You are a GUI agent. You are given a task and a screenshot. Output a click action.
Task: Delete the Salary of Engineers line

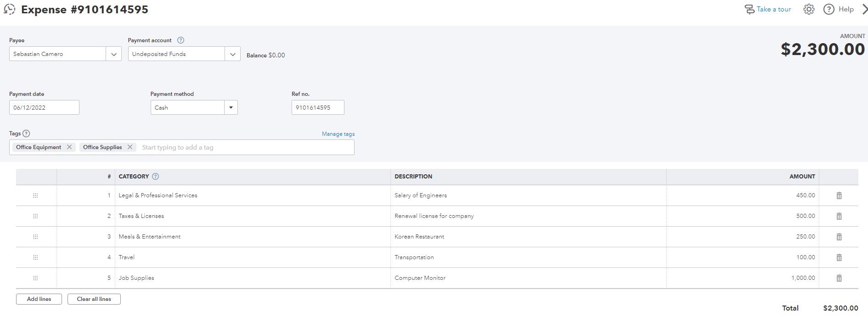(x=839, y=195)
